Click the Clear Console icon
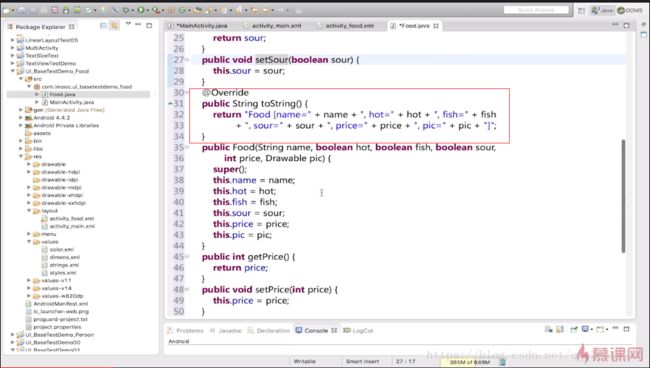The image size is (650, 368). pyautogui.click(x=548, y=329)
